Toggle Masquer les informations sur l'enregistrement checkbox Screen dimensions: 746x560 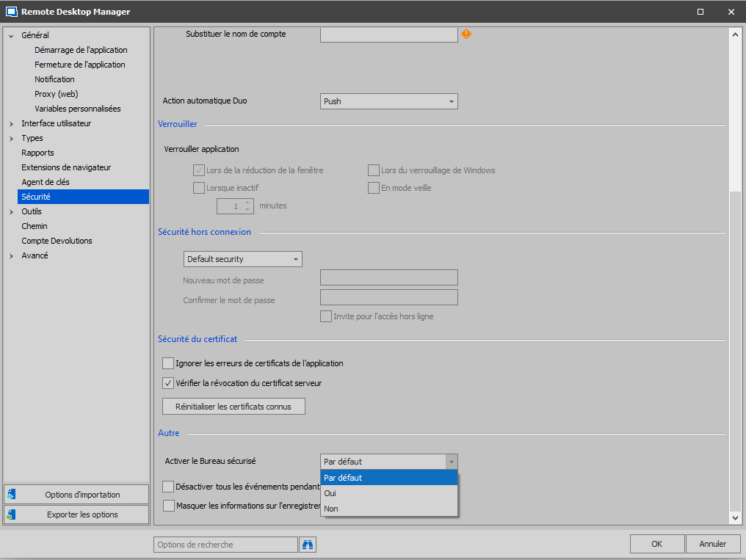[169, 506]
